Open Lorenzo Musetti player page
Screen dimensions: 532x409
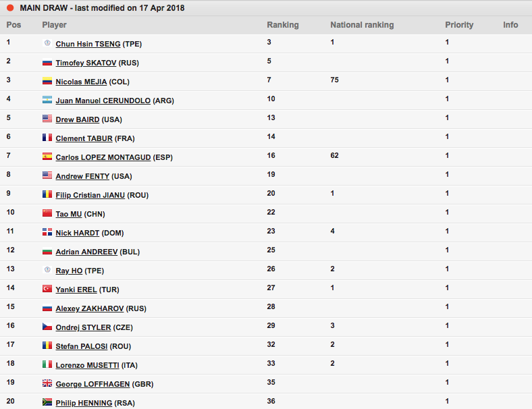88,365
